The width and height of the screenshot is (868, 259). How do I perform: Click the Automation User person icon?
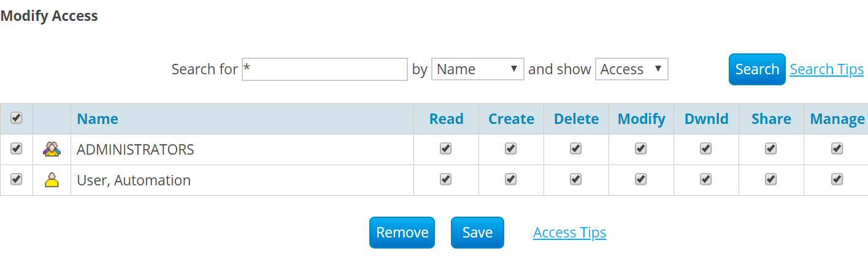pos(52,180)
